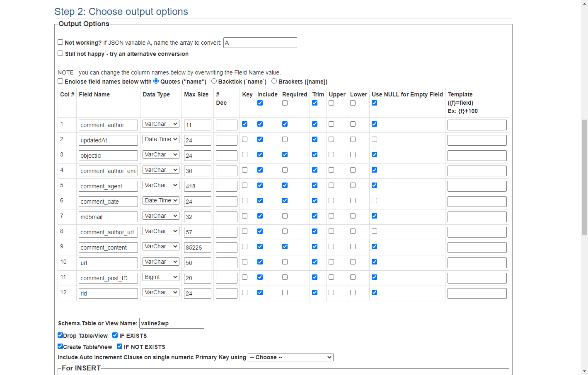Mark updatedAt row as Key
The image size is (588, 375).
point(245,139)
